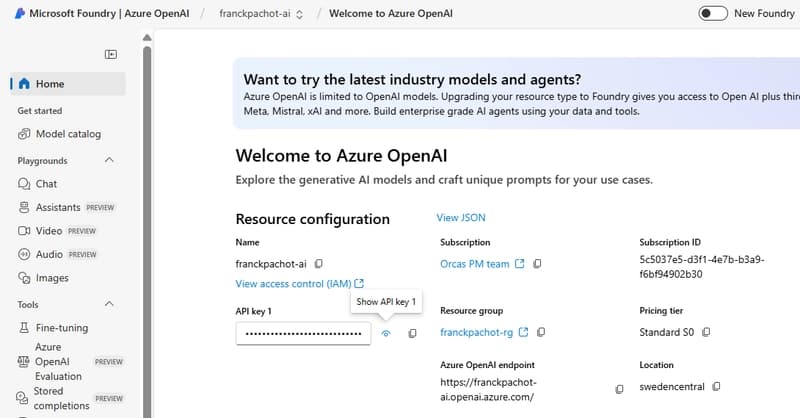Click the API key 1 masked field
This screenshot has width=800, height=418.
click(x=304, y=333)
